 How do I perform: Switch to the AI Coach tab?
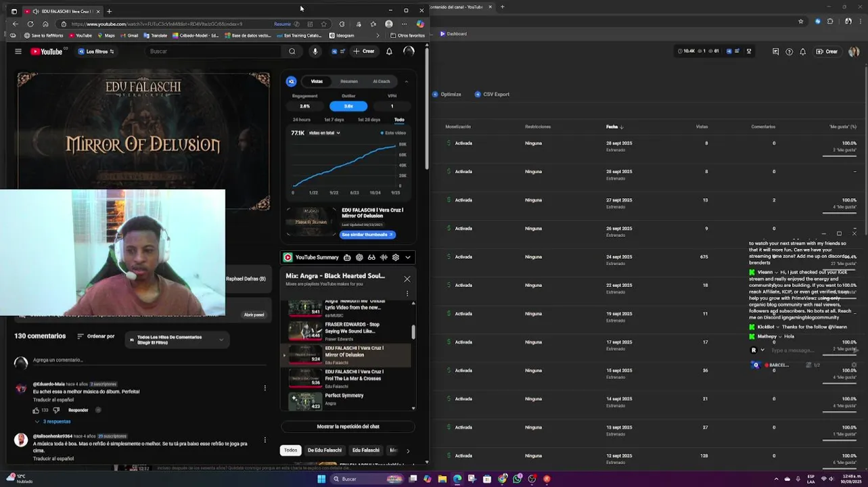tap(382, 81)
